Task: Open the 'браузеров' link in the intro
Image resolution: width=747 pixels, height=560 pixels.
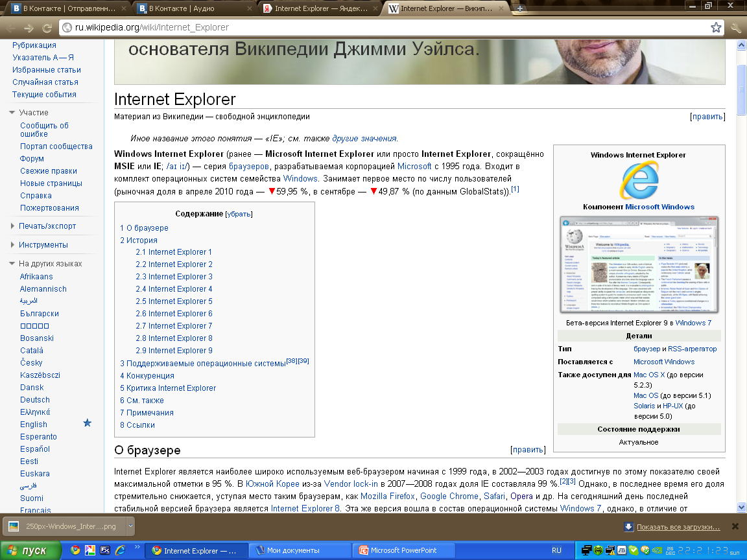Action: 249,166
